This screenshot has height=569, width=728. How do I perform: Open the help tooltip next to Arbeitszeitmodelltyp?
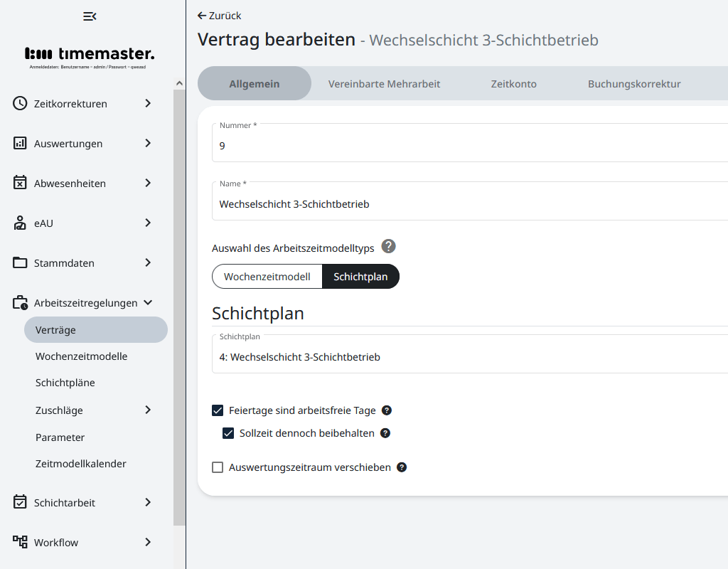click(x=388, y=246)
